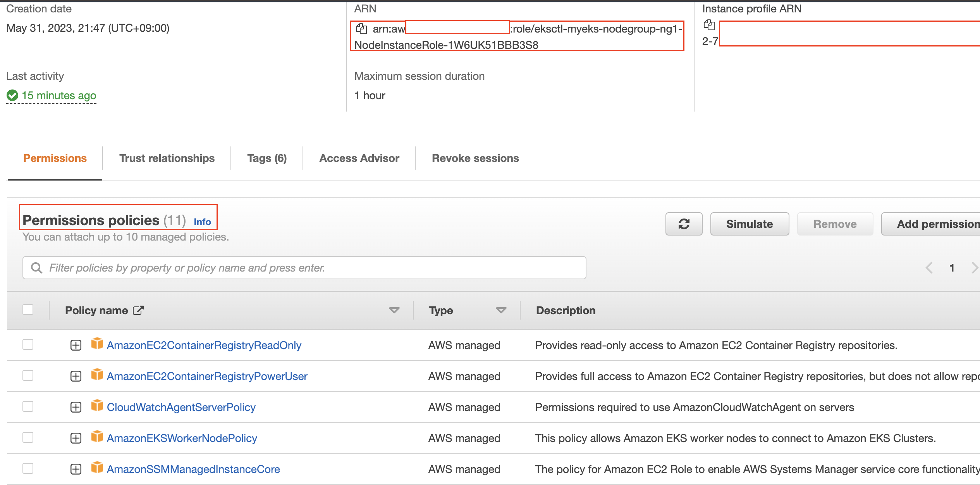This screenshot has height=485, width=980.
Task: Open the 15 minutes ago last activity link
Action: tap(58, 95)
